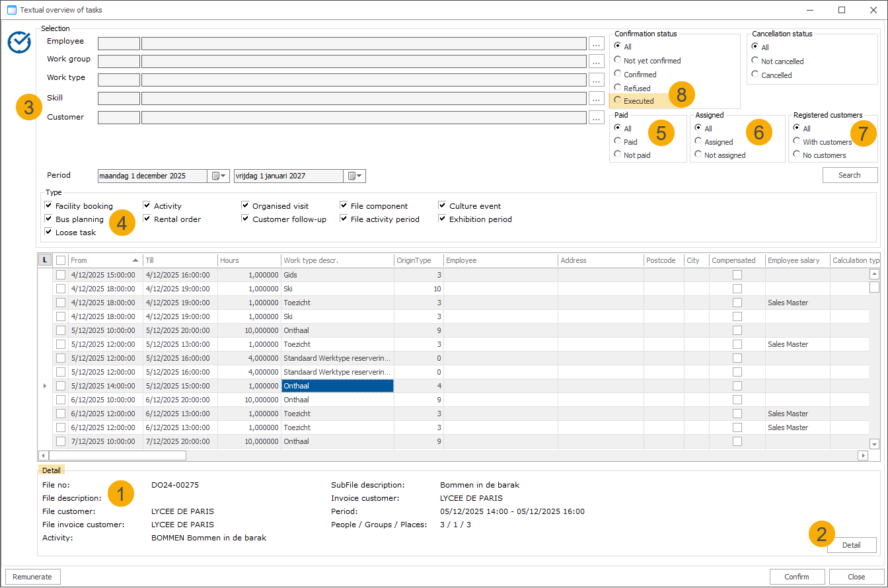
Task: Click the Employee code input field
Action: point(119,44)
